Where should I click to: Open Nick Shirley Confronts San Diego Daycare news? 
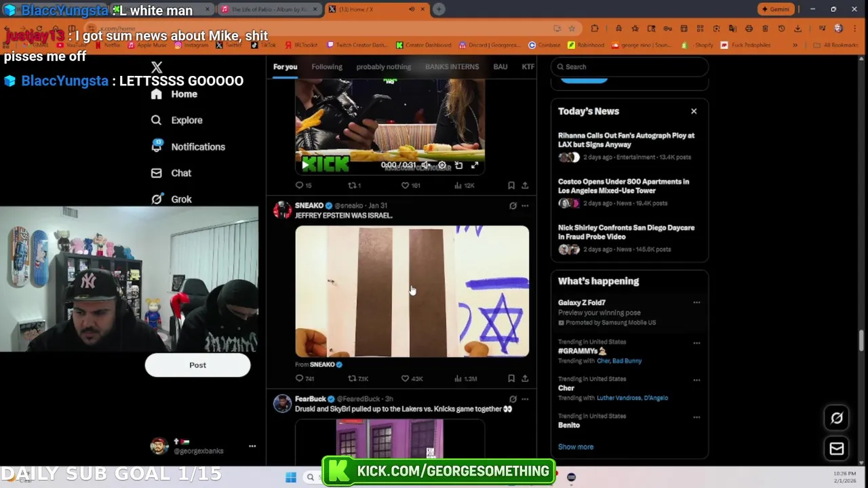pos(629,239)
